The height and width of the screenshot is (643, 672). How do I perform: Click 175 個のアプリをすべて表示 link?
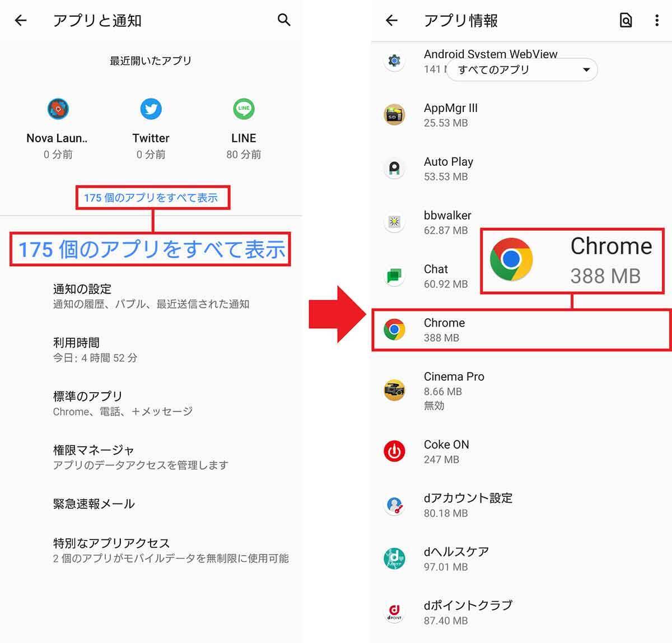pos(151,198)
